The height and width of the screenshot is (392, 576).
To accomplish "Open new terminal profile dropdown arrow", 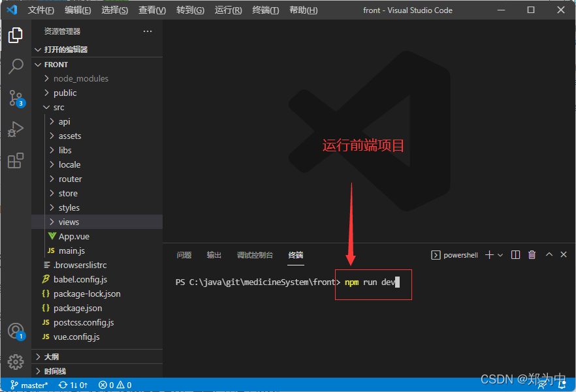I will pos(500,255).
